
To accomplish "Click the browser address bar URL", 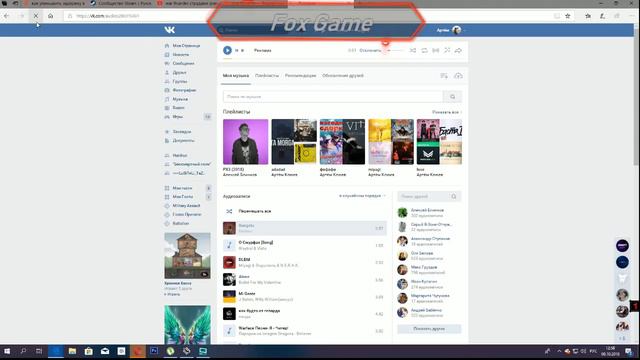I will (x=108, y=16).
